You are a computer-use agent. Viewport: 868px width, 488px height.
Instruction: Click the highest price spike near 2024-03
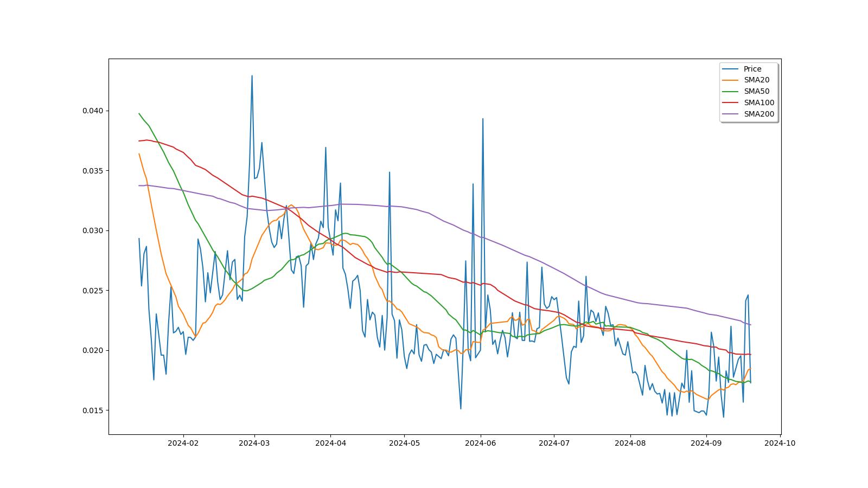[x=252, y=76]
